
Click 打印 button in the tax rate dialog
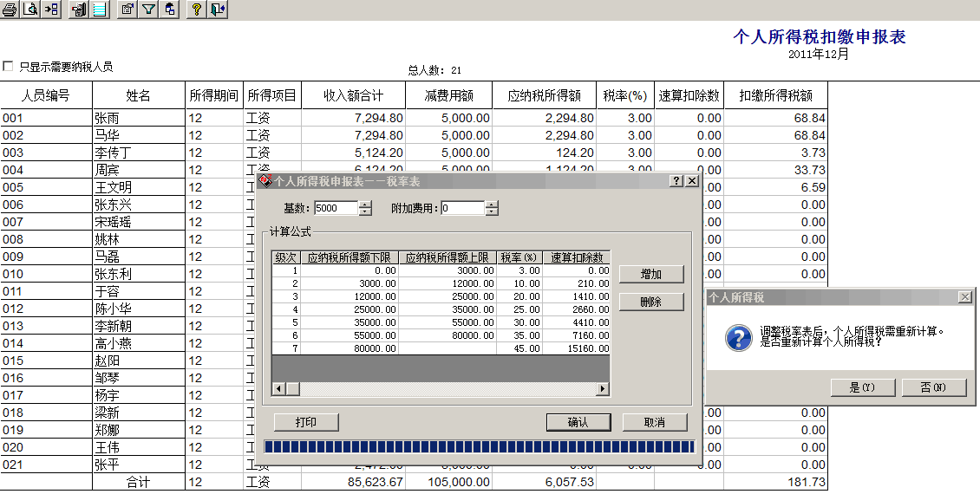pyautogui.click(x=305, y=422)
